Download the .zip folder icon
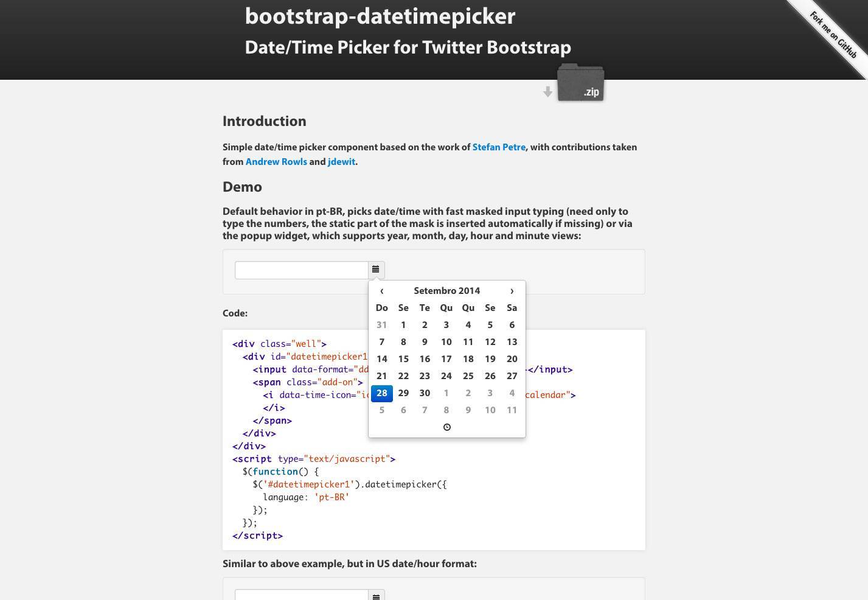The height and width of the screenshot is (600, 868). 580,82
